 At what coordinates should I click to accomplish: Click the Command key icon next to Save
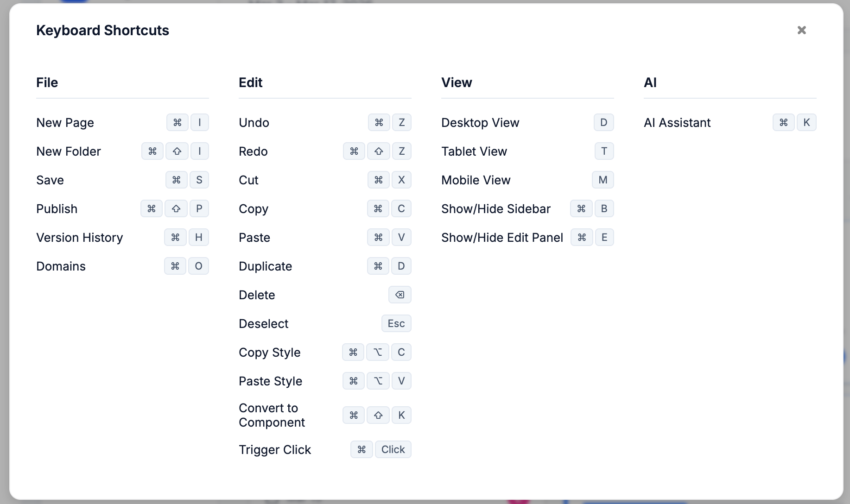[177, 180]
